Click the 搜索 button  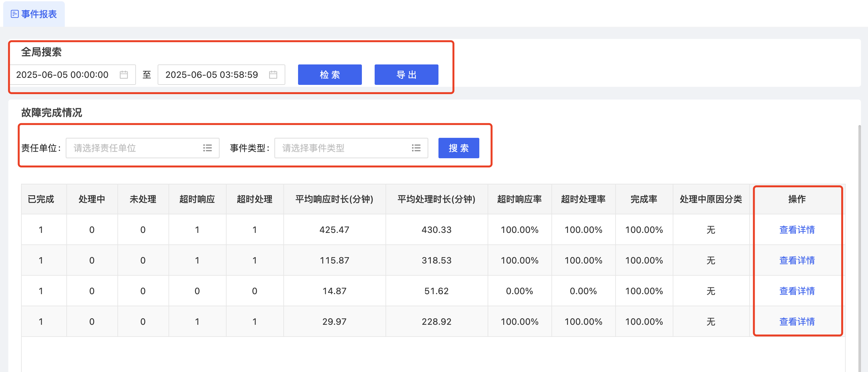point(458,148)
